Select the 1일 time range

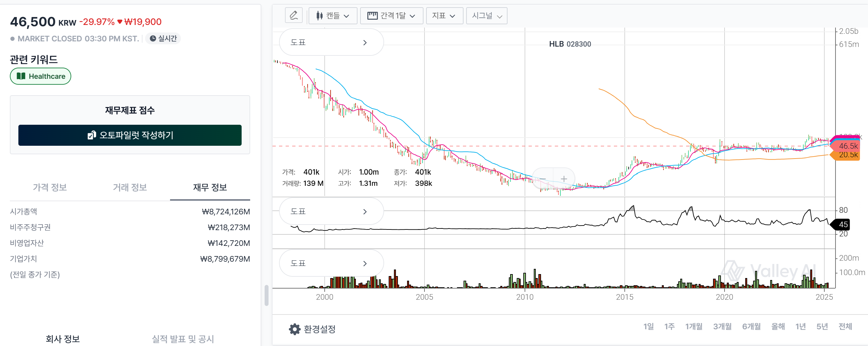(x=648, y=326)
